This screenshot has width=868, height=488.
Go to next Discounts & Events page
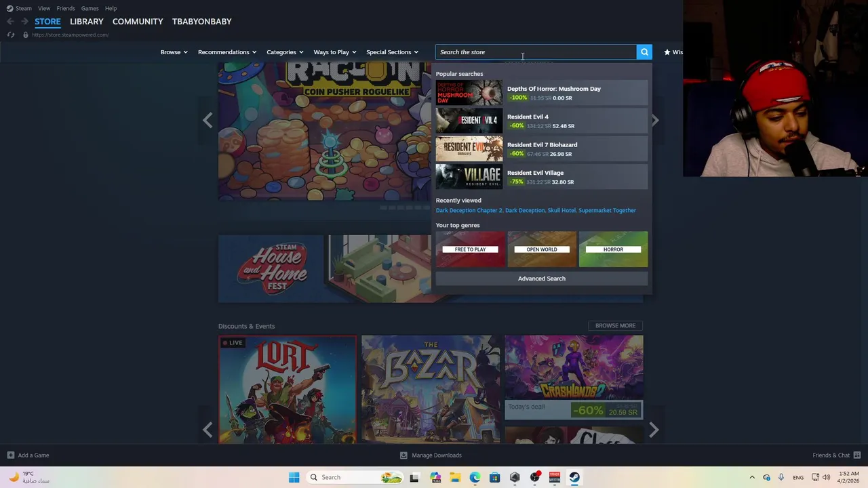coord(654,430)
